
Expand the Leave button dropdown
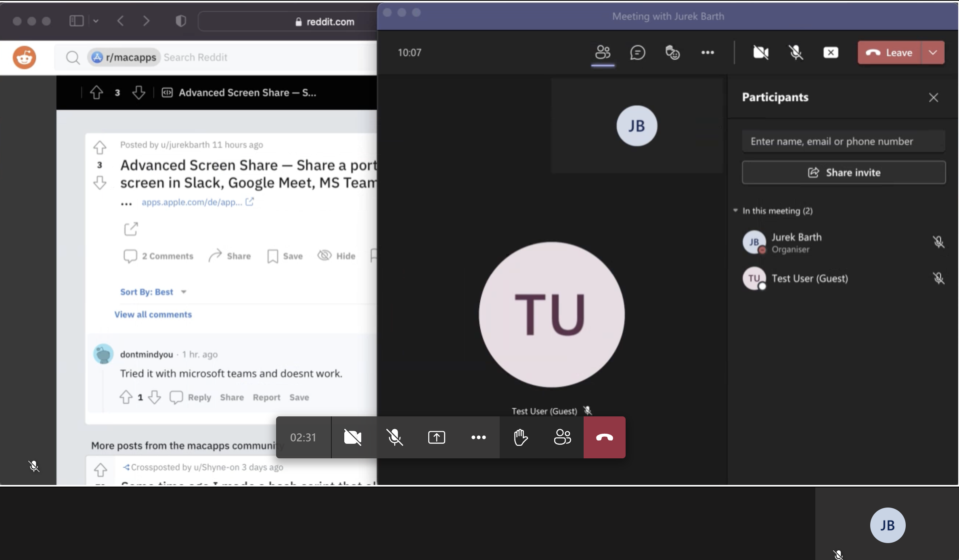point(933,52)
